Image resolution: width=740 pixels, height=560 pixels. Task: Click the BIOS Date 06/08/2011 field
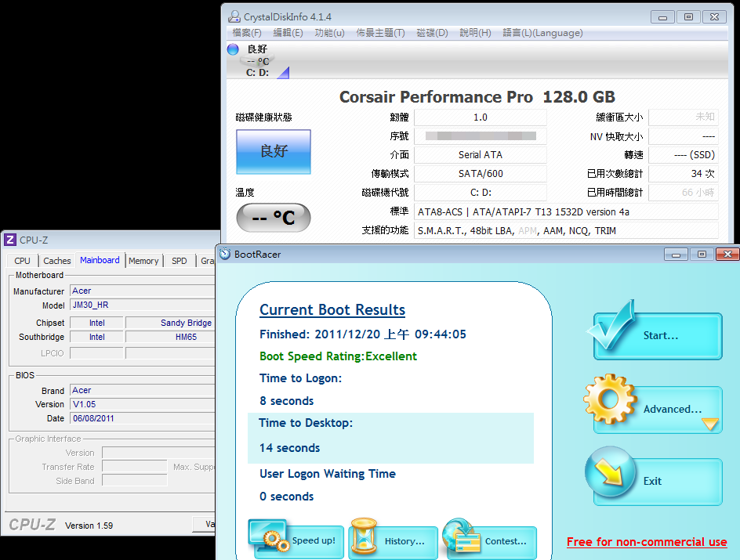(143, 418)
